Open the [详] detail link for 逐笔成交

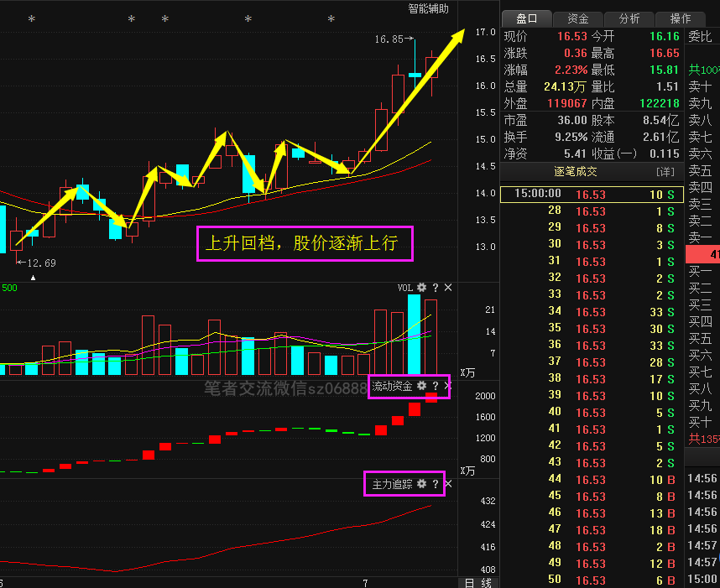pos(665,172)
